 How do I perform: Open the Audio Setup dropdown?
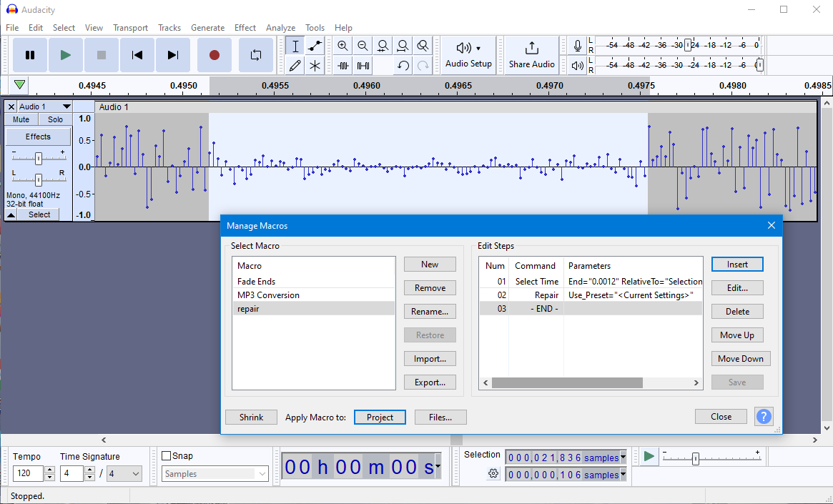click(x=468, y=55)
